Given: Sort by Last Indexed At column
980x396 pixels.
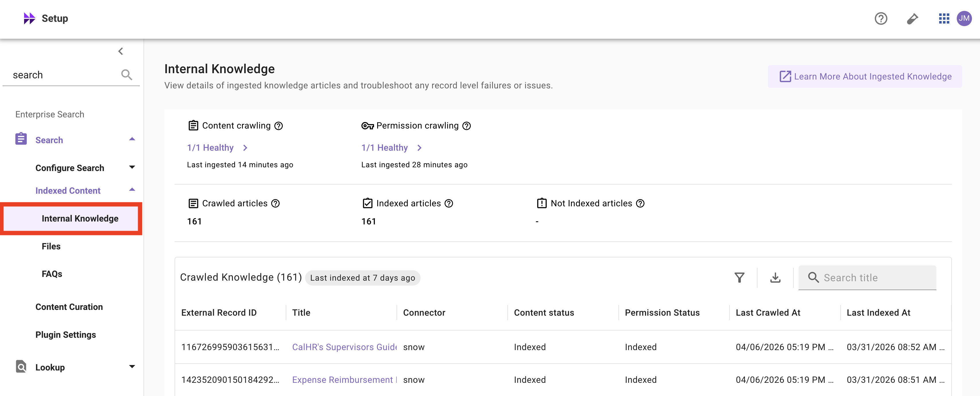Looking at the screenshot, I should point(878,313).
